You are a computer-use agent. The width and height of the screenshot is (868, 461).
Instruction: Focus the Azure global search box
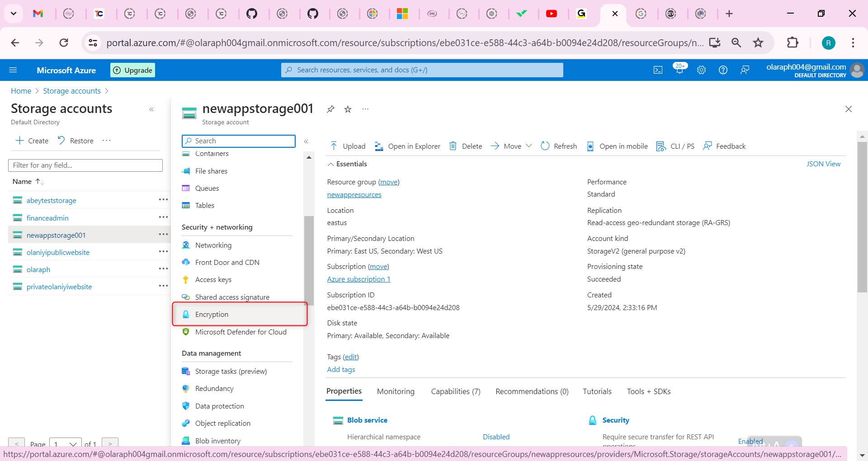click(422, 70)
